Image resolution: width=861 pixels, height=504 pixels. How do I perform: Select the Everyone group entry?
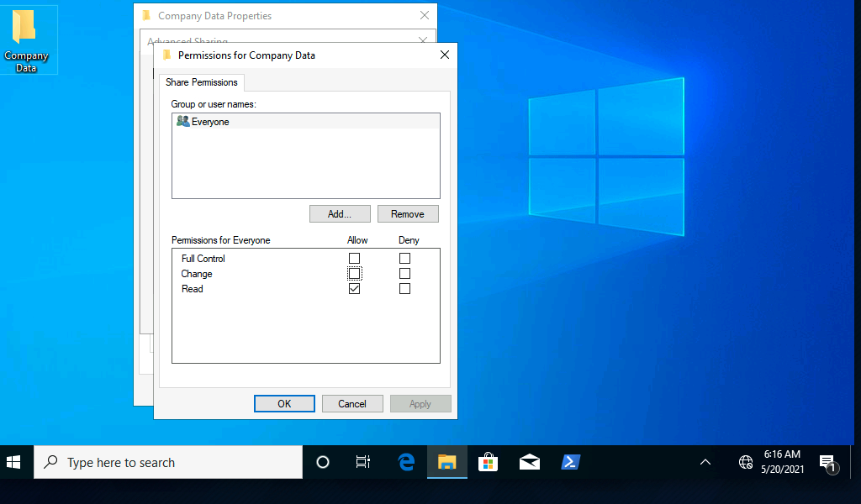[306, 122]
